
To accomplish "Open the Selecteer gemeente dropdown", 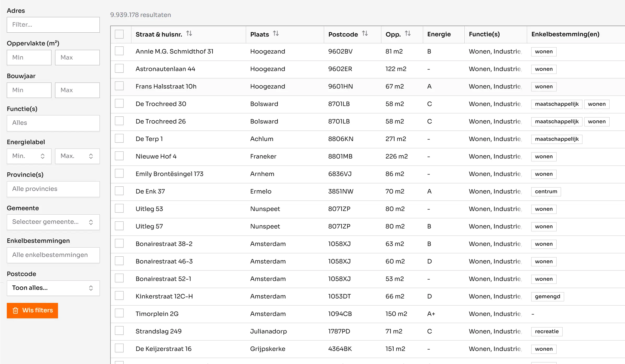I will (x=53, y=222).
